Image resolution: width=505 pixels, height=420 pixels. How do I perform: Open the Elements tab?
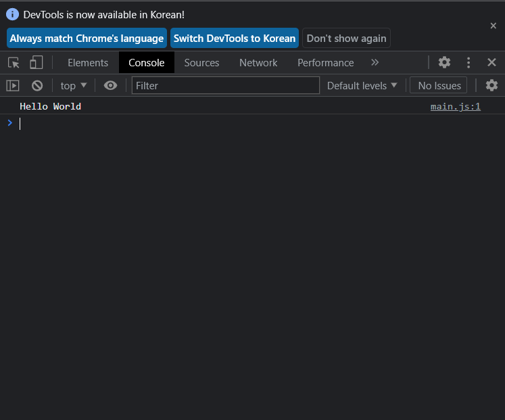[88, 62]
